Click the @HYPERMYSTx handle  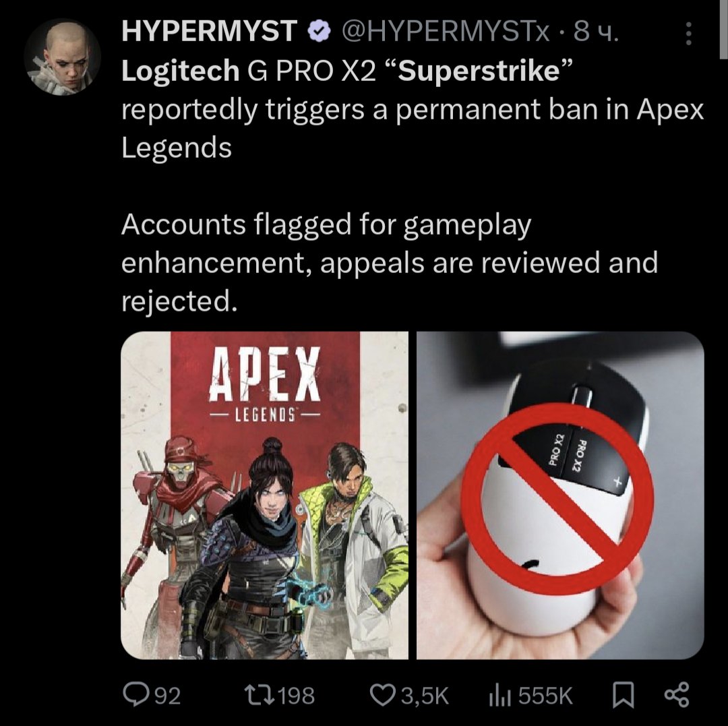[x=446, y=32]
